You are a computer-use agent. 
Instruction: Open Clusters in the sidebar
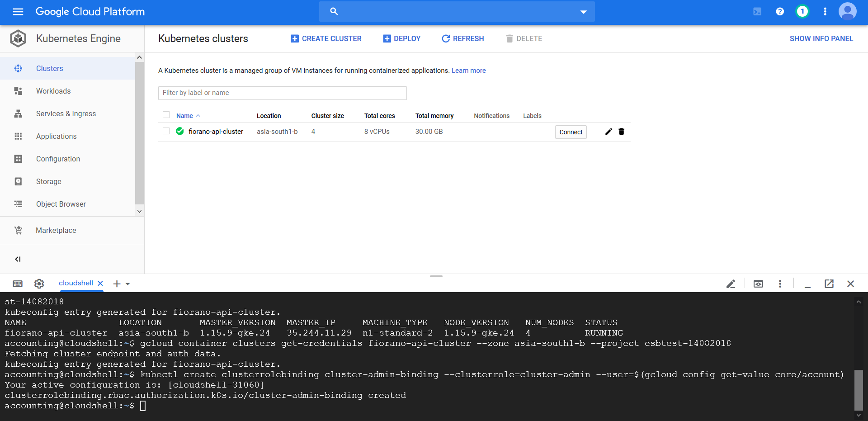[67, 68]
